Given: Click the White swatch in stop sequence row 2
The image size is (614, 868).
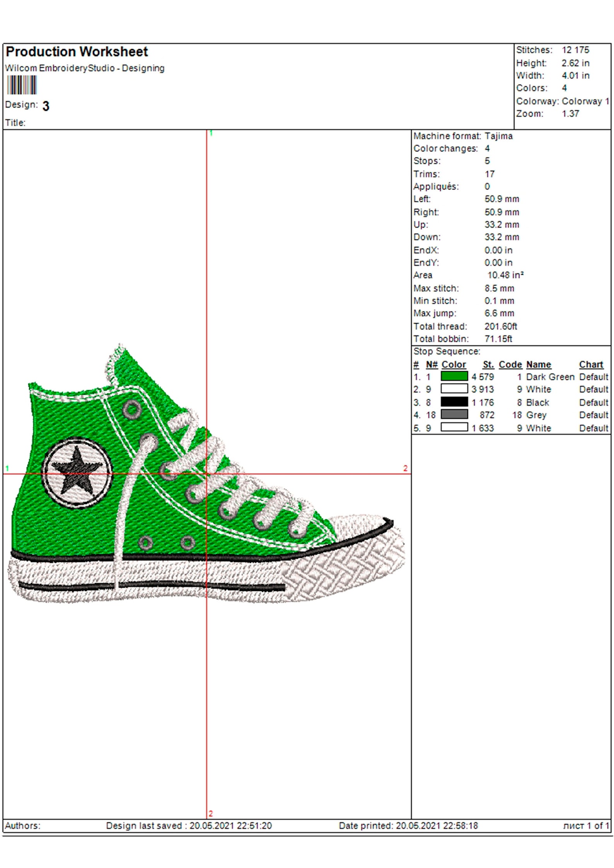Looking at the screenshot, I should coord(454,389).
